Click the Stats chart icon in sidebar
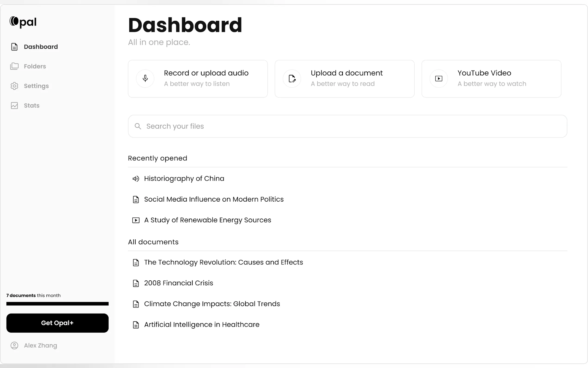This screenshot has height=368, width=588. tap(14, 105)
